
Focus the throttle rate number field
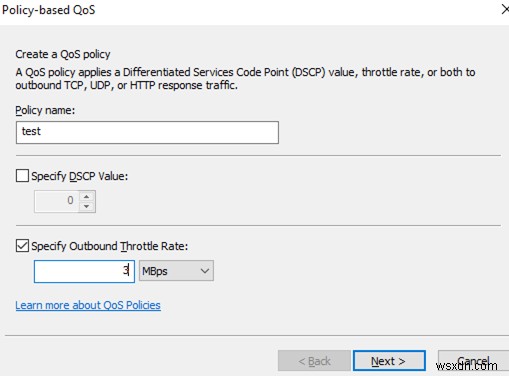point(84,271)
